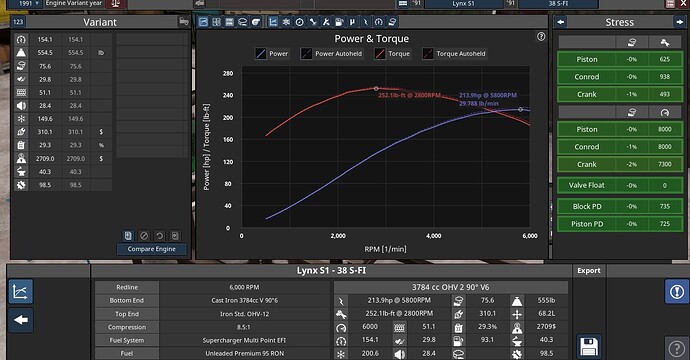Click the Valve Float stress row

pos(620,185)
